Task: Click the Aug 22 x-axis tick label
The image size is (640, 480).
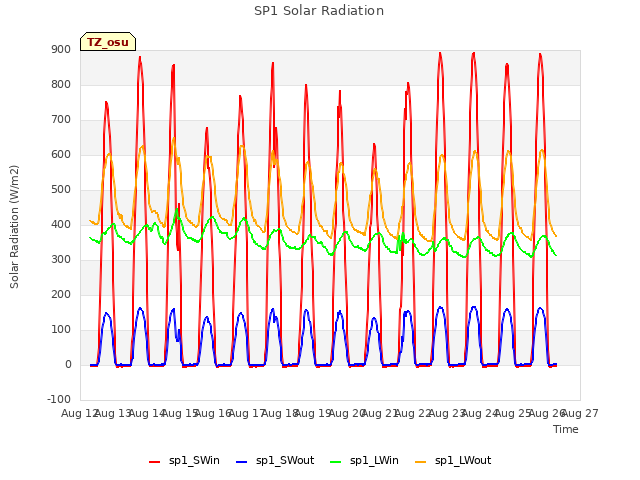Action: [x=413, y=413]
